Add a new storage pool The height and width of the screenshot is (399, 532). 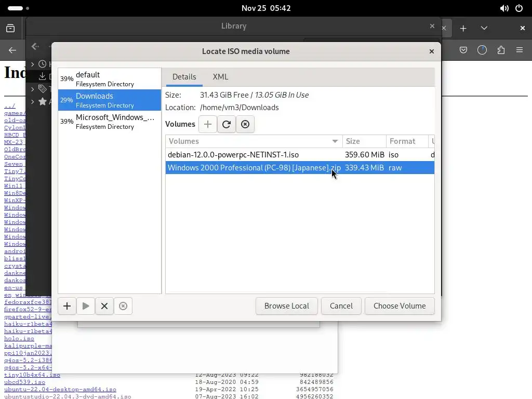click(x=67, y=306)
